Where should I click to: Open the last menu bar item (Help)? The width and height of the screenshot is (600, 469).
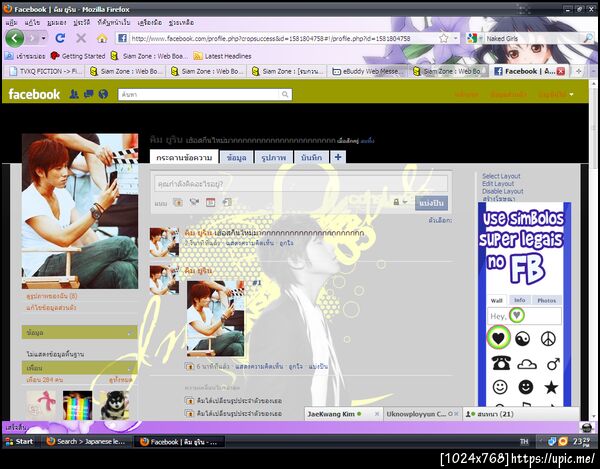point(181,23)
